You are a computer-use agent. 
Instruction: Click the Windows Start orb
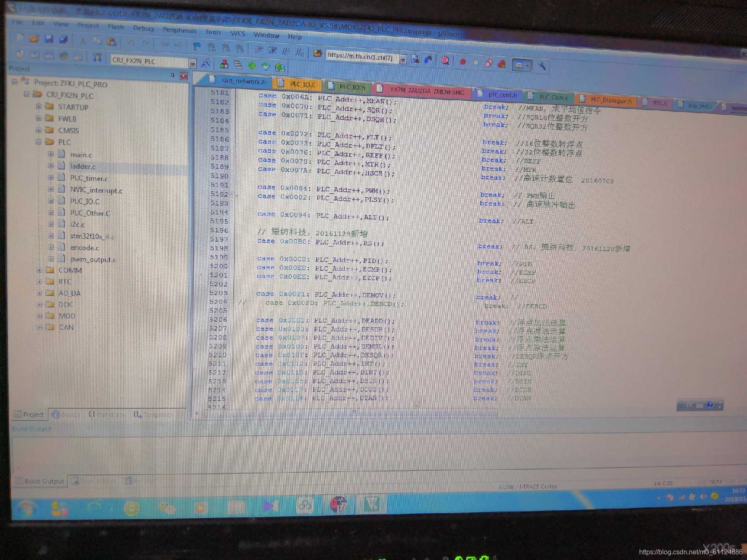tap(27, 509)
